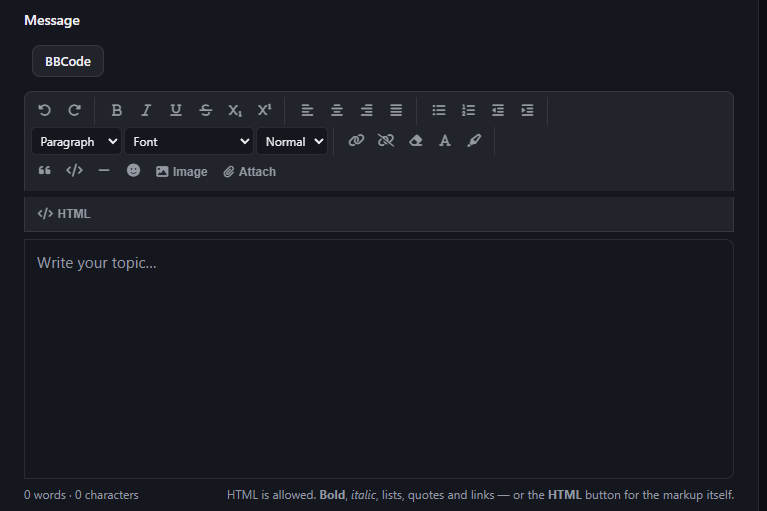The height and width of the screenshot is (511, 767).
Task: Open the text color tool
Action: [445, 141]
